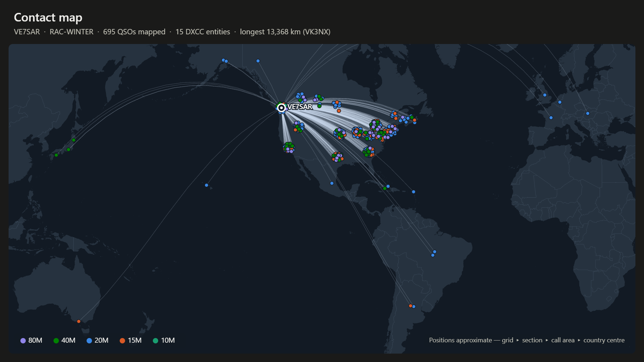Click the 15M orange legend dot
Viewport: 644px width, 362px height.
point(122,341)
